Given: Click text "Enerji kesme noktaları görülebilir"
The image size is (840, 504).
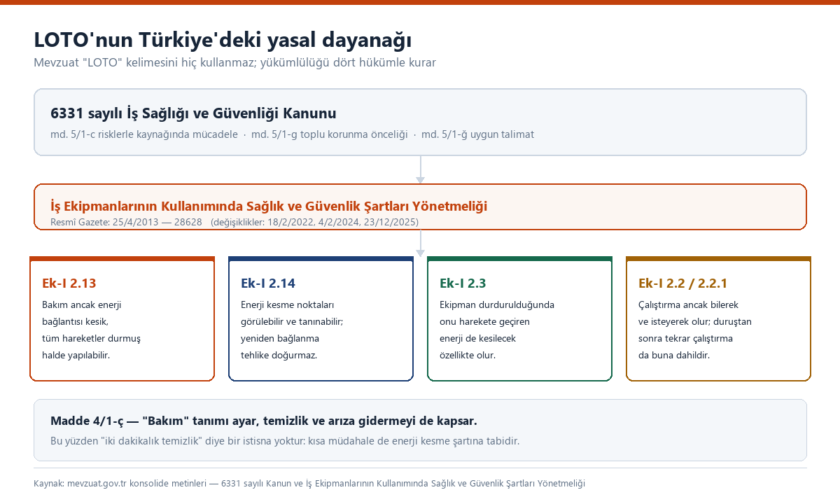Looking at the screenshot, I should point(292,314).
